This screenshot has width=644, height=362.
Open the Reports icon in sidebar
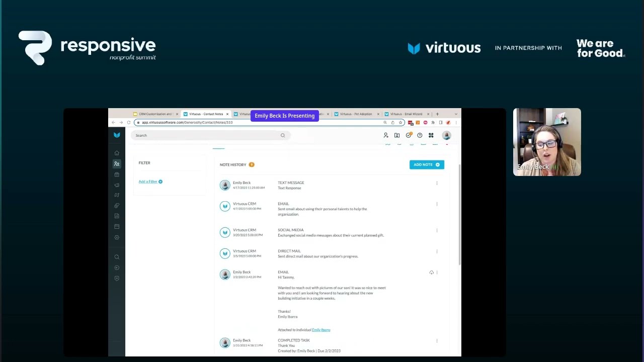[x=117, y=216]
